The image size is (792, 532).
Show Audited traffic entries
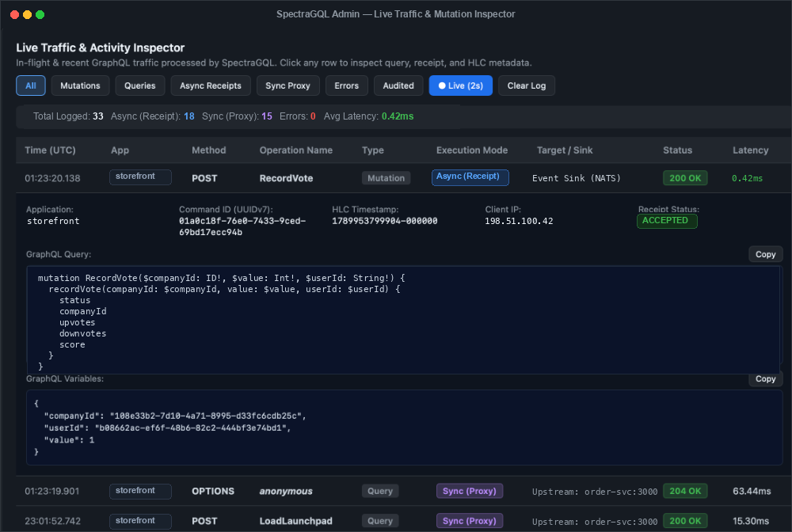point(398,85)
